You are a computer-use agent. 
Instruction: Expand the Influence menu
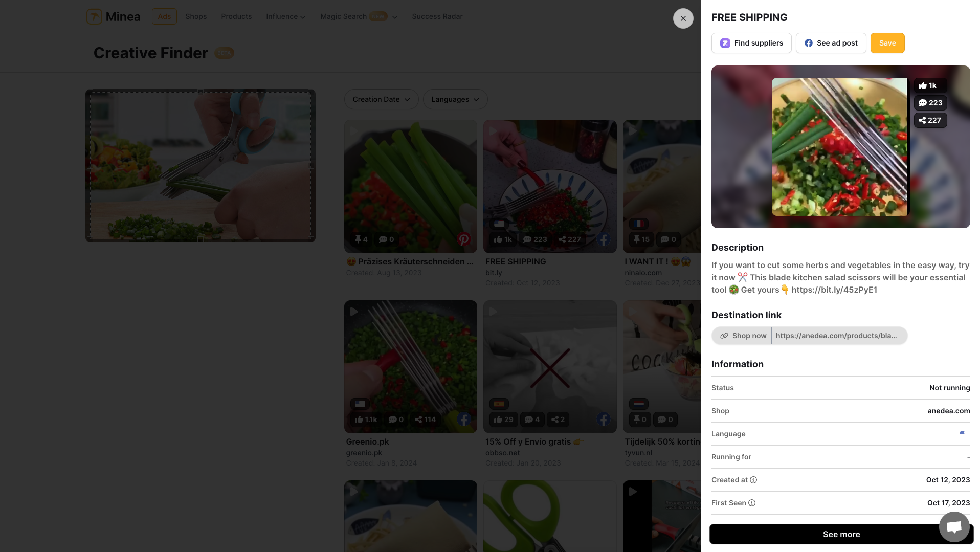[x=285, y=16]
